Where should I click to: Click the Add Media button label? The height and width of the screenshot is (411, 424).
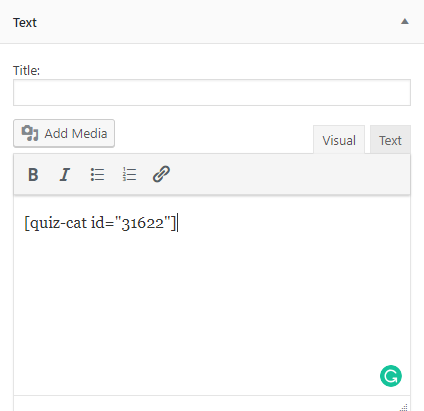76,134
